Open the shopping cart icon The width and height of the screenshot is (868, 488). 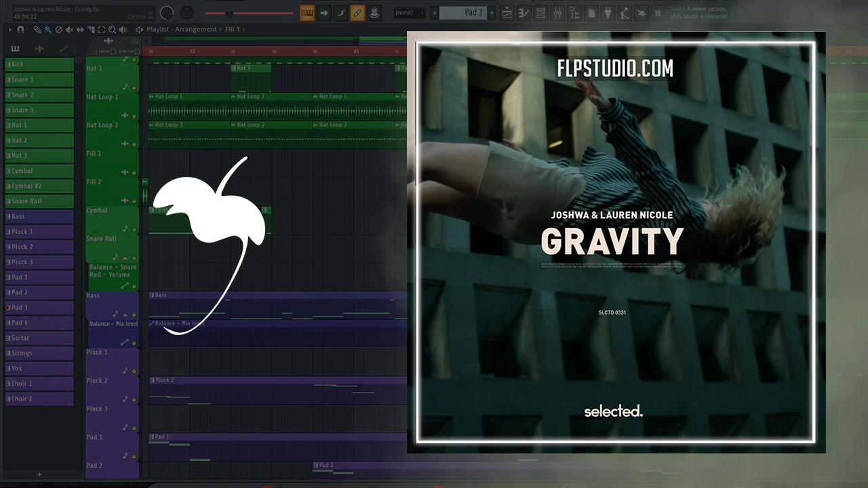pos(657,13)
